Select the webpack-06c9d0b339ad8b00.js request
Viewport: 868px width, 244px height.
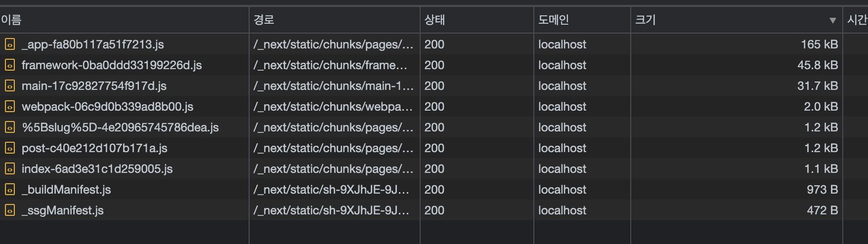[x=107, y=107]
